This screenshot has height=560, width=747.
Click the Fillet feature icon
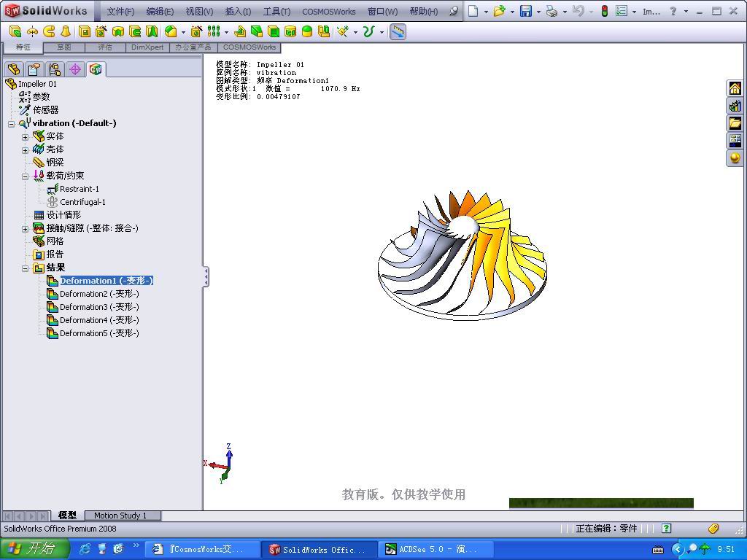pos(171,32)
